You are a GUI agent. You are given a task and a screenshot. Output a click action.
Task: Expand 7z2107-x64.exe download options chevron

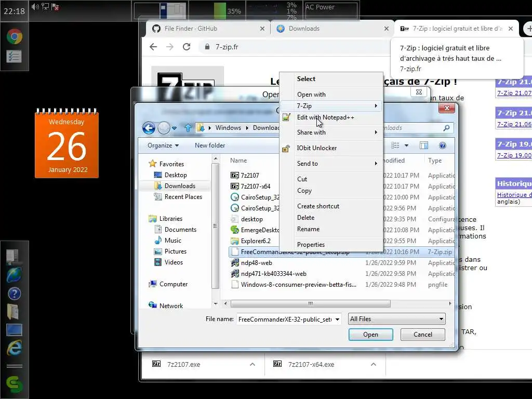pos(374,364)
